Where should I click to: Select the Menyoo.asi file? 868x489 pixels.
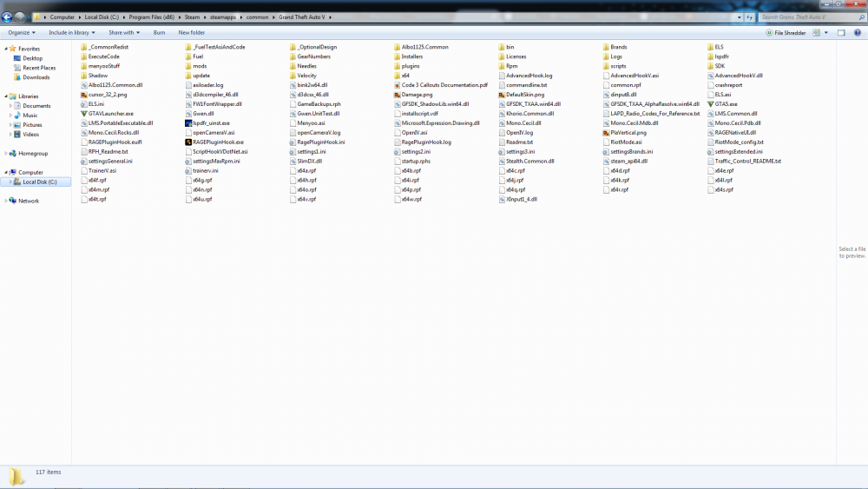coord(307,123)
